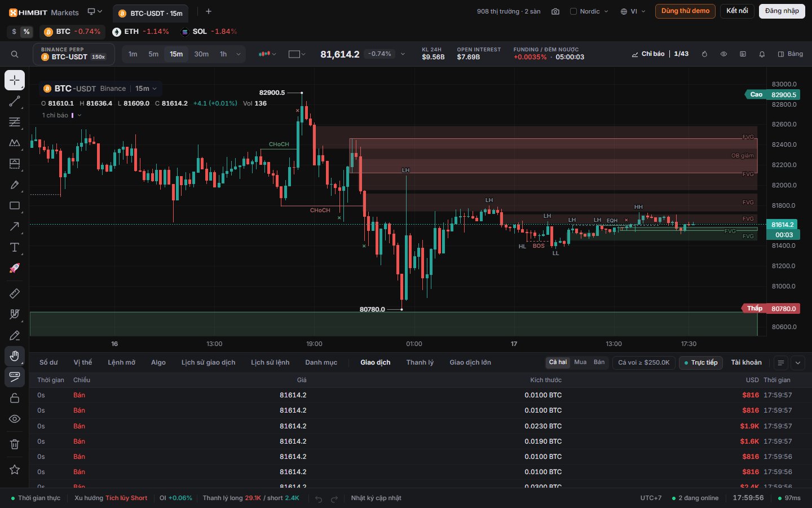
Task: Toggle the eye icon in top chart toolbar
Action: pyautogui.click(x=723, y=54)
